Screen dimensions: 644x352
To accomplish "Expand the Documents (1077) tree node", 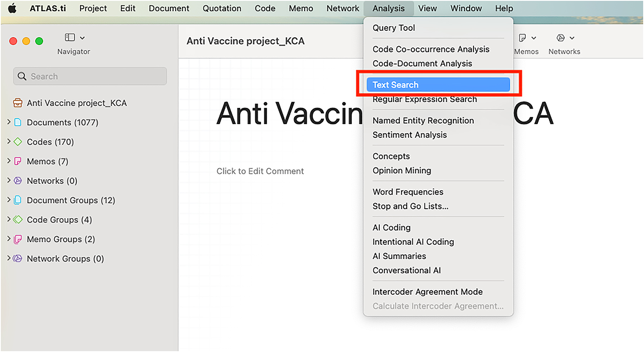I will pyautogui.click(x=9, y=122).
